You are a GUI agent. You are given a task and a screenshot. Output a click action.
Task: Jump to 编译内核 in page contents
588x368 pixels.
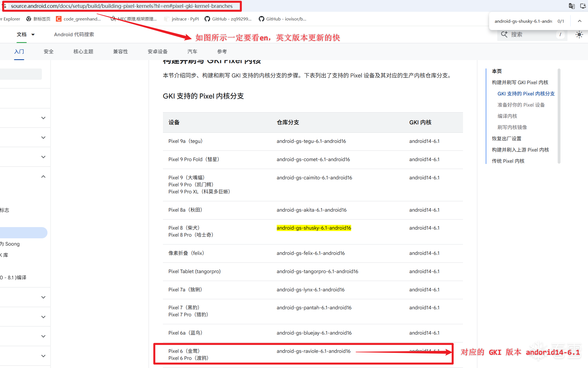(x=507, y=116)
